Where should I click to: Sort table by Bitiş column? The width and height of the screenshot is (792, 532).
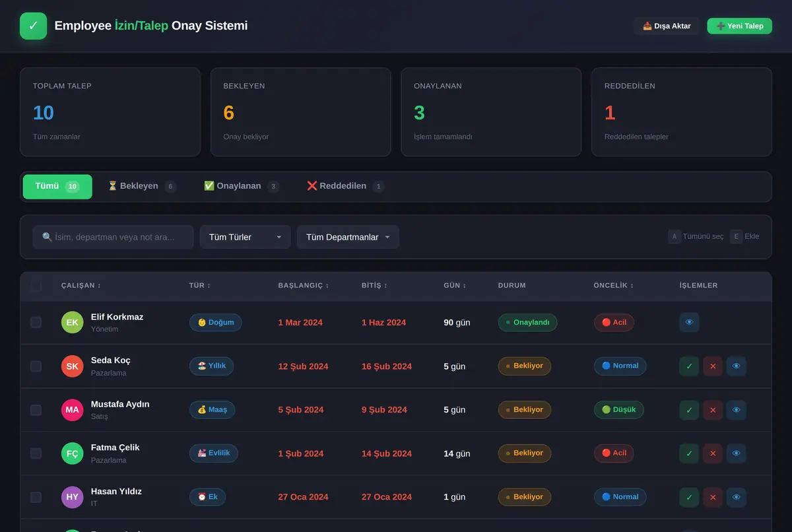[x=374, y=286]
